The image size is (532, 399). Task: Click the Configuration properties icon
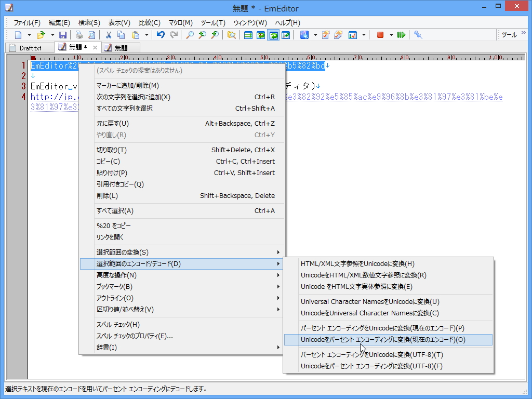[x=304, y=35]
